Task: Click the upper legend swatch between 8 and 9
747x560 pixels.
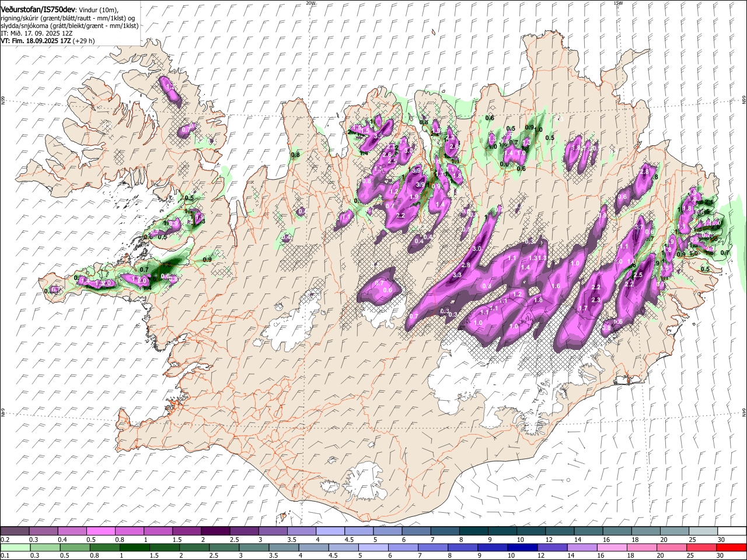Action: (473, 531)
